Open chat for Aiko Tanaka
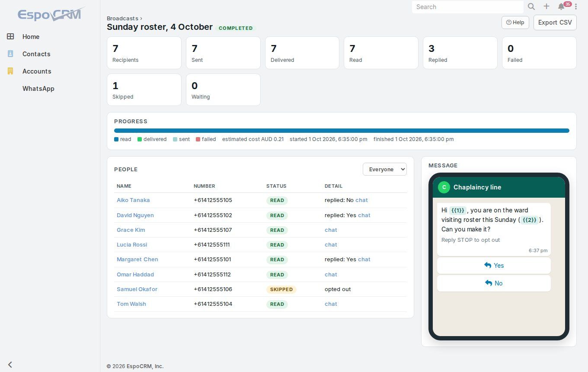The image size is (588, 372). coord(361,200)
